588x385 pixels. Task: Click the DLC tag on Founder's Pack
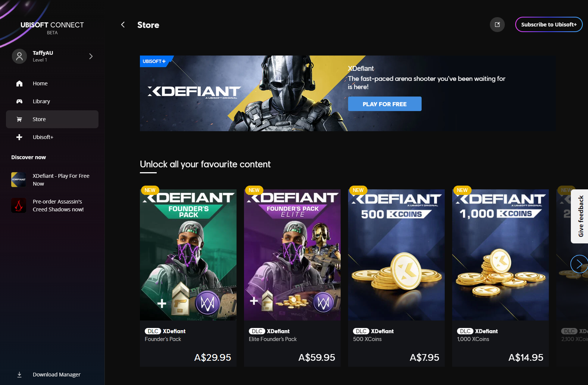tap(153, 331)
